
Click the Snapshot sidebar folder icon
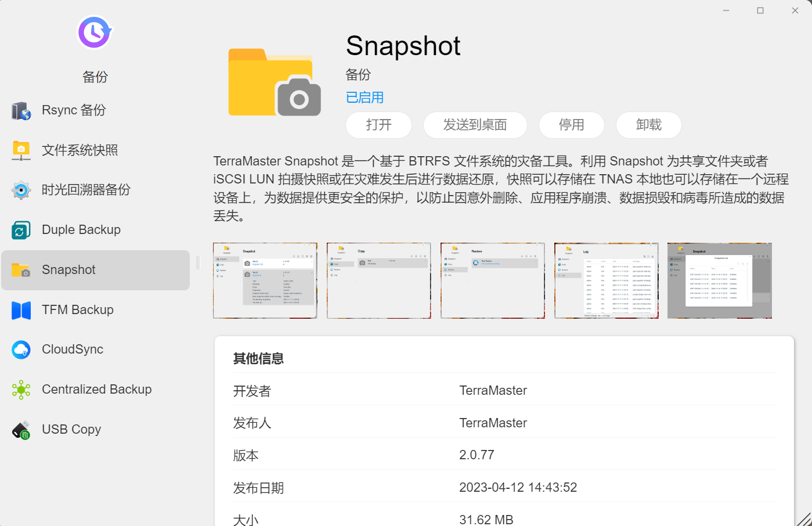(x=21, y=270)
